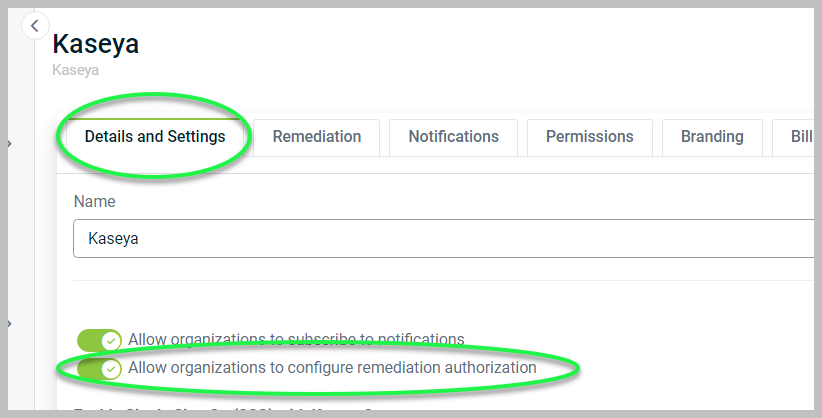Image resolution: width=822 pixels, height=418 pixels.
Task: Go to the Notifications tab
Action: click(x=453, y=137)
